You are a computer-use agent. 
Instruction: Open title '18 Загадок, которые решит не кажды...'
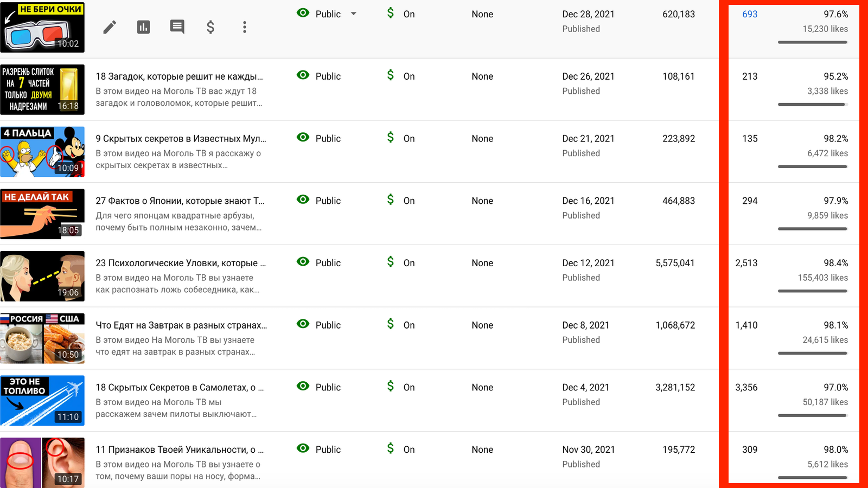pyautogui.click(x=179, y=76)
